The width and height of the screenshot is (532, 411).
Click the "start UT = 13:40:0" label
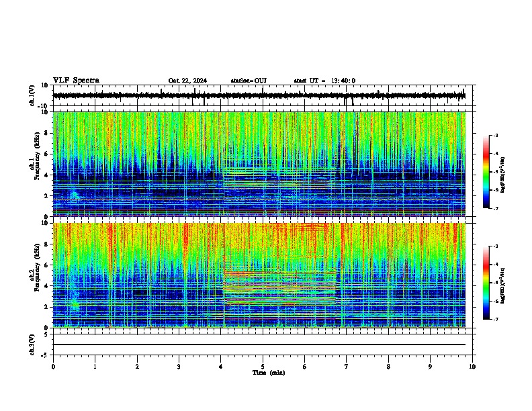[x=324, y=81]
